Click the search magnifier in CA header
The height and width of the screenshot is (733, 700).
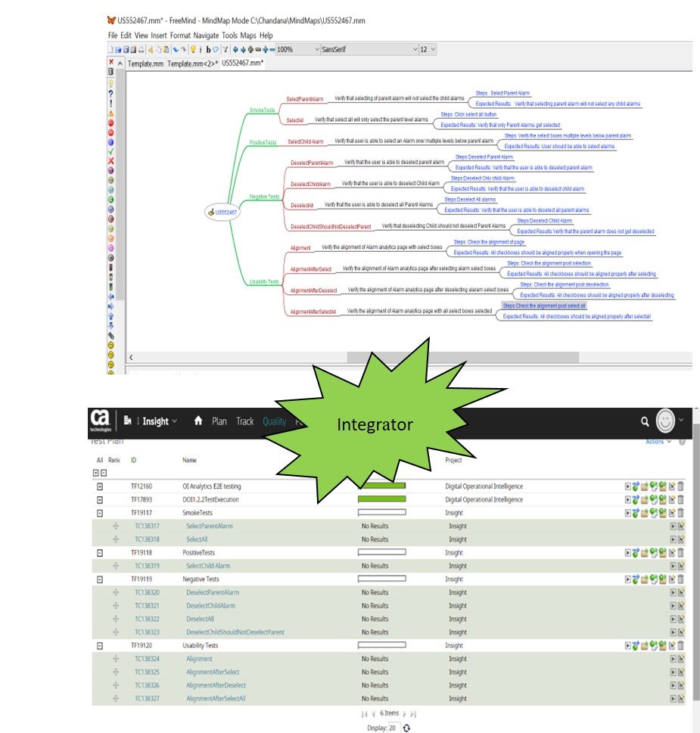[x=645, y=421]
